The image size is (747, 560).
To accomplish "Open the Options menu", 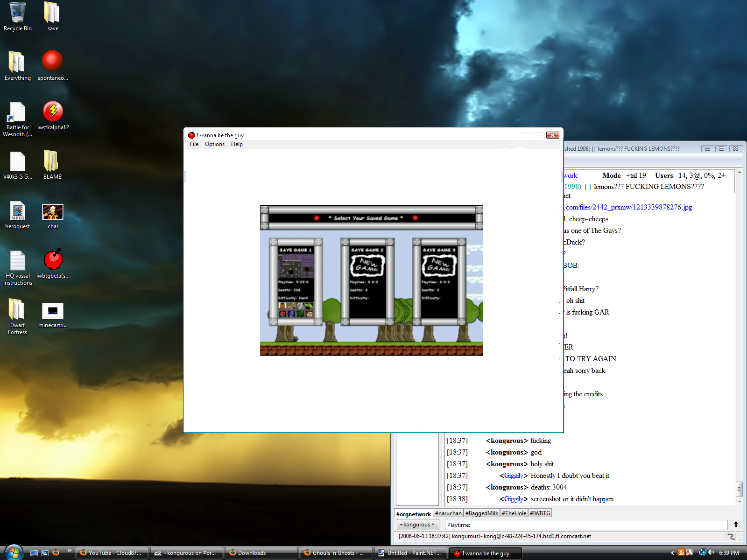I will (215, 144).
